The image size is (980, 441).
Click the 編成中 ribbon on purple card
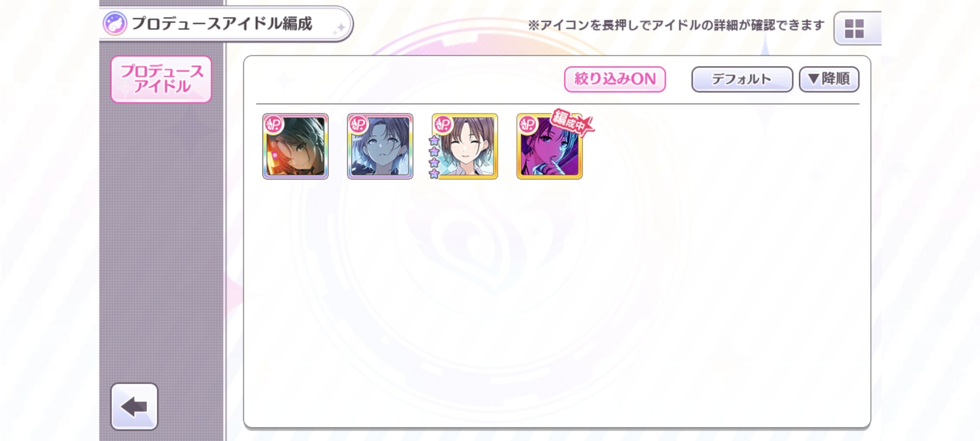click(571, 121)
